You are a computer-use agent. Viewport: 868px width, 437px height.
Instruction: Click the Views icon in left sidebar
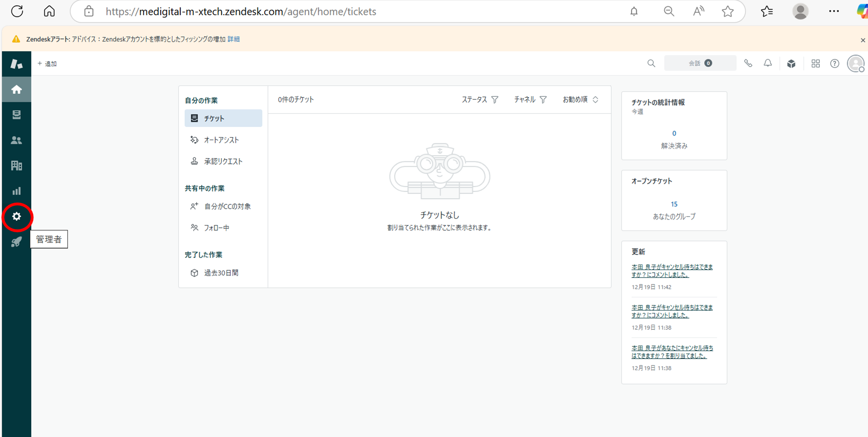click(x=17, y=115)
